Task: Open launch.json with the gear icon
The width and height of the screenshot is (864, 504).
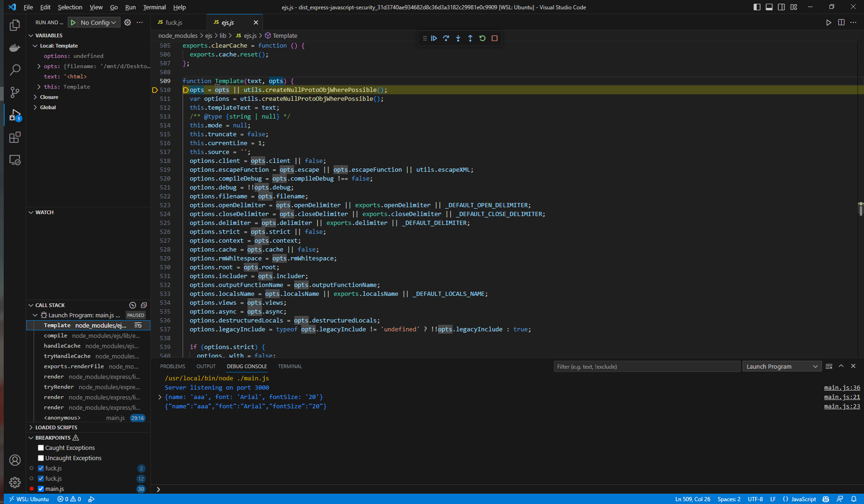Action: tap(127, 22)
